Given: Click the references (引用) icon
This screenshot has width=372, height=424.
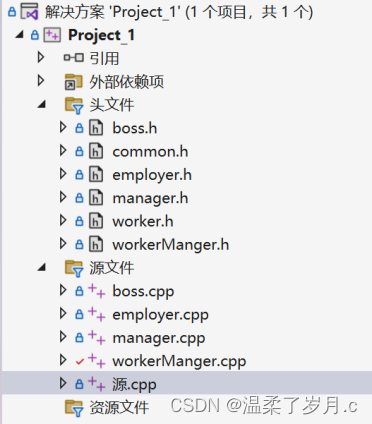Looking at the screenshot, I should tap(74, 58).
